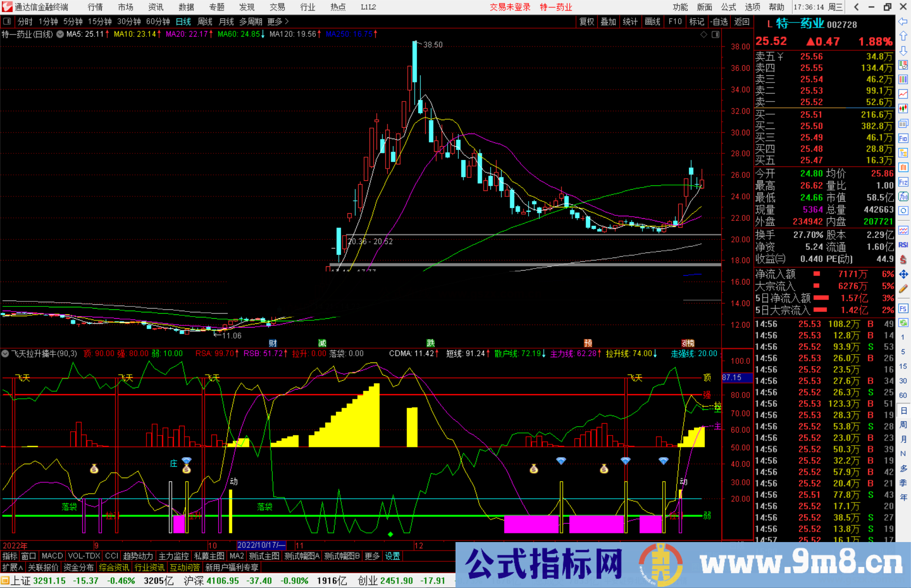
Task: Click the 设置 link in indicator bar
Action: coord(392,556)
